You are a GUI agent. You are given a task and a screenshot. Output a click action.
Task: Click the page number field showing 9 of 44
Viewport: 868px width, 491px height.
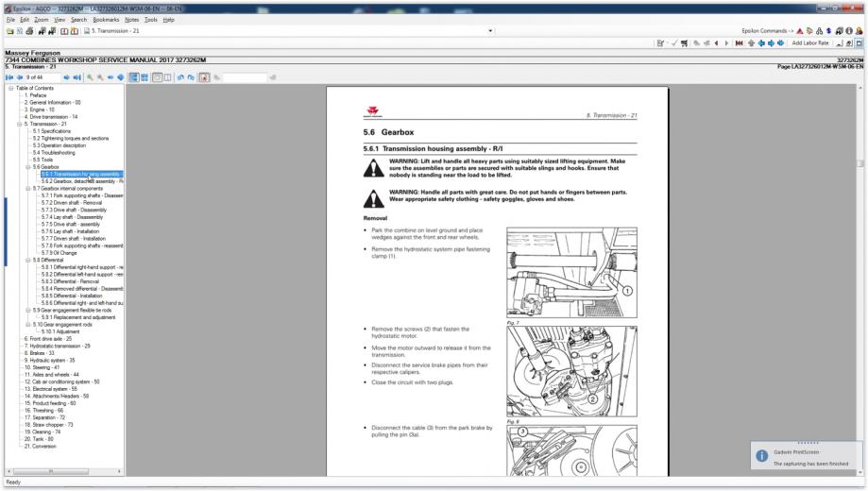(43, 77)
